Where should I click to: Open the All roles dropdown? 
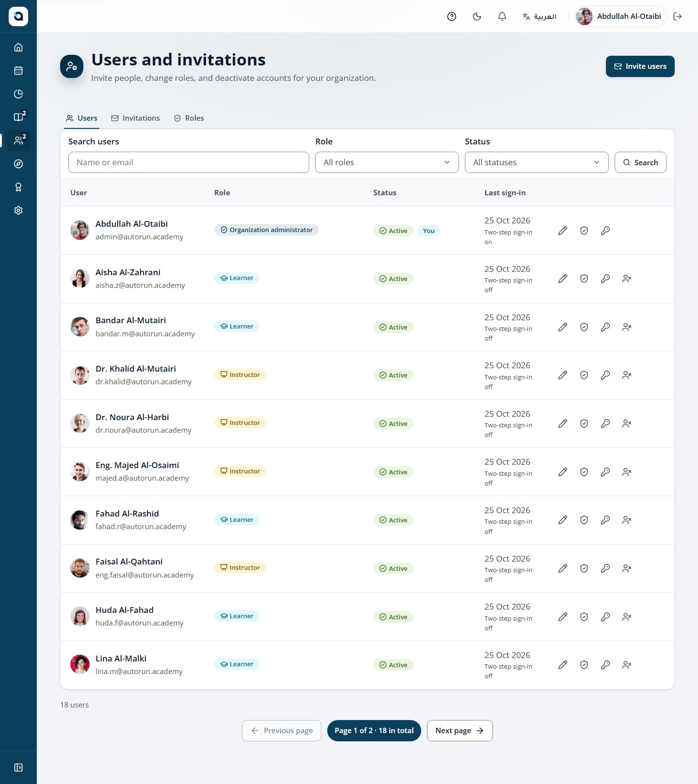387,162
